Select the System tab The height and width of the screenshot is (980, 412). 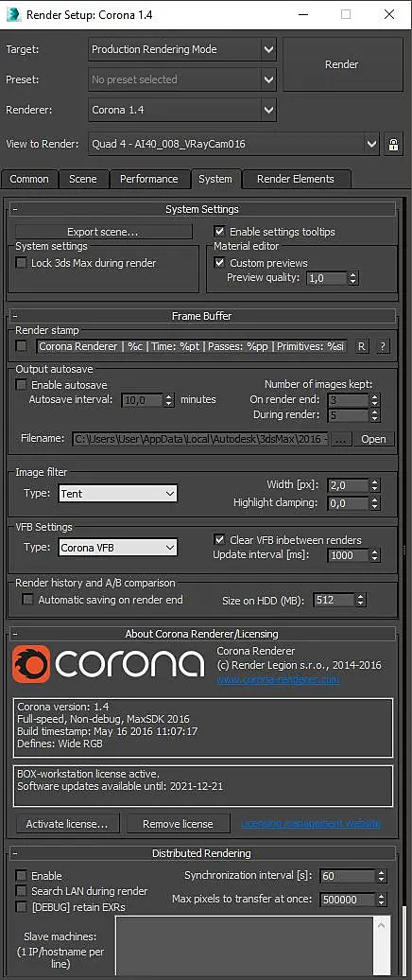215,179
